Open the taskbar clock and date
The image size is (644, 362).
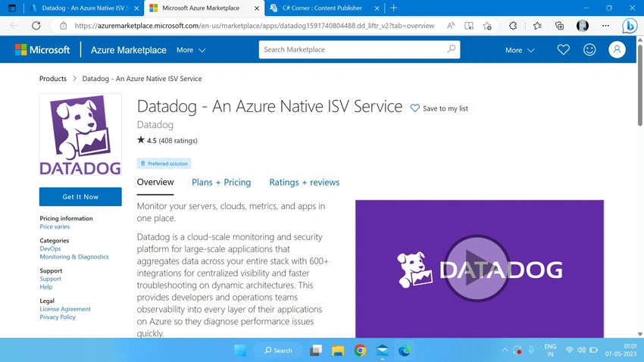tap(621, 350)
